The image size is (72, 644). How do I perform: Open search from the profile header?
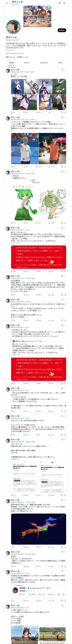click(64, 3)
